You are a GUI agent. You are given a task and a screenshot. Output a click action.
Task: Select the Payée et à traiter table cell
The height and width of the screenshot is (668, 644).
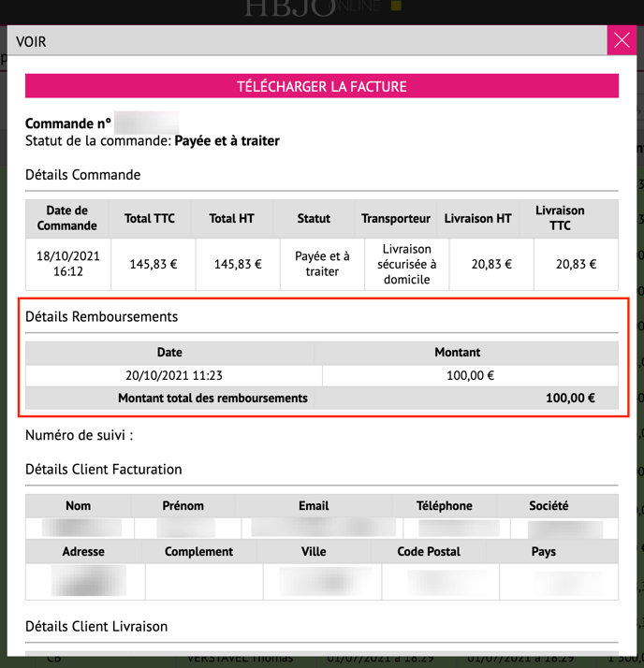click(x=322, y=264)
